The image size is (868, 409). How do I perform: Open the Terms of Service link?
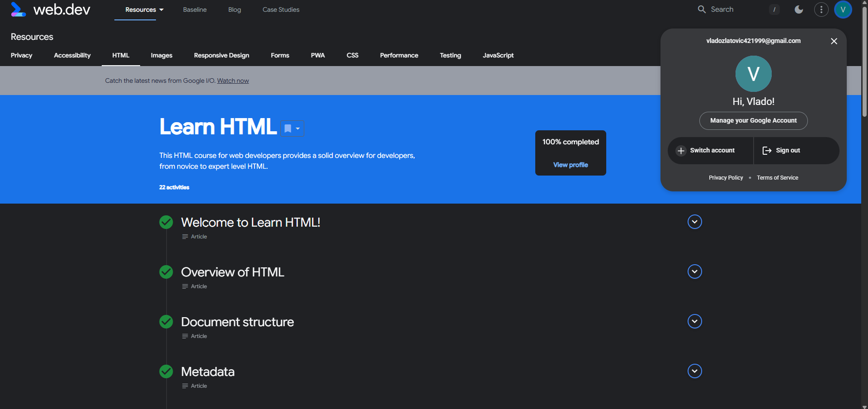coord(778,178)
